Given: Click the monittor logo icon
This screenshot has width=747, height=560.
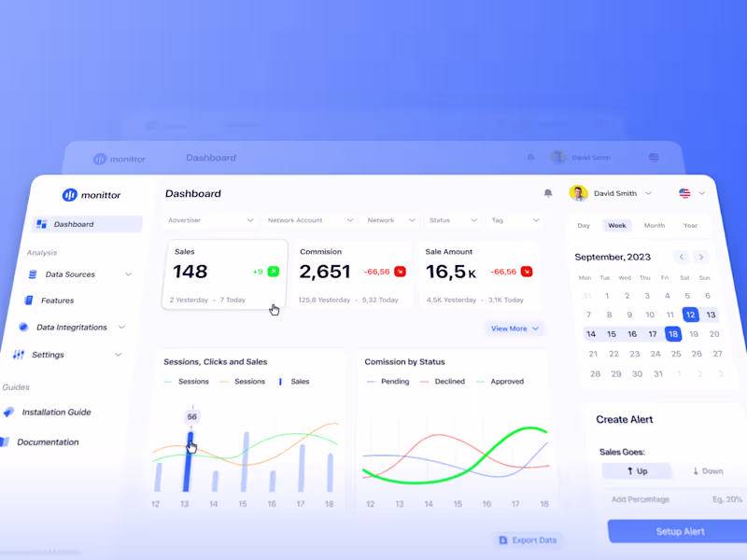Looking at the screenshot, I should pos(70,195).
